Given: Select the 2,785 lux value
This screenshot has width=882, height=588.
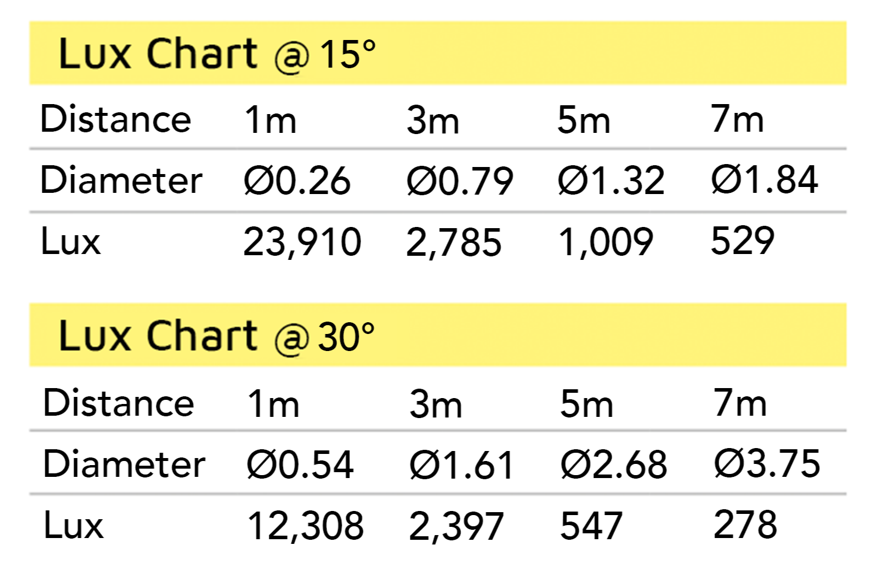Looking at the screenshot, I should tap(453, 242).
